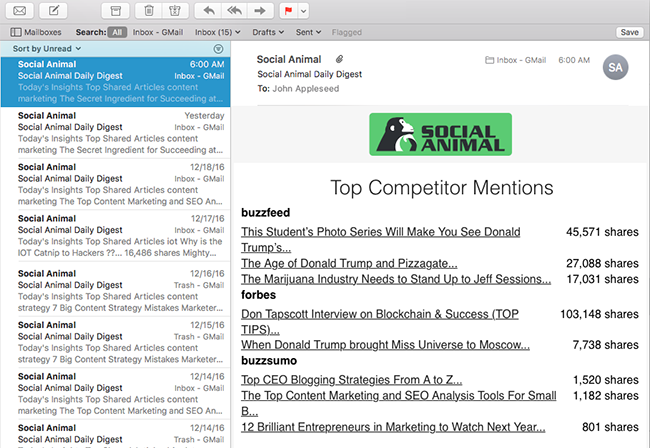Open the 12/17/16 Social Animal message

[x=115, y=235]
